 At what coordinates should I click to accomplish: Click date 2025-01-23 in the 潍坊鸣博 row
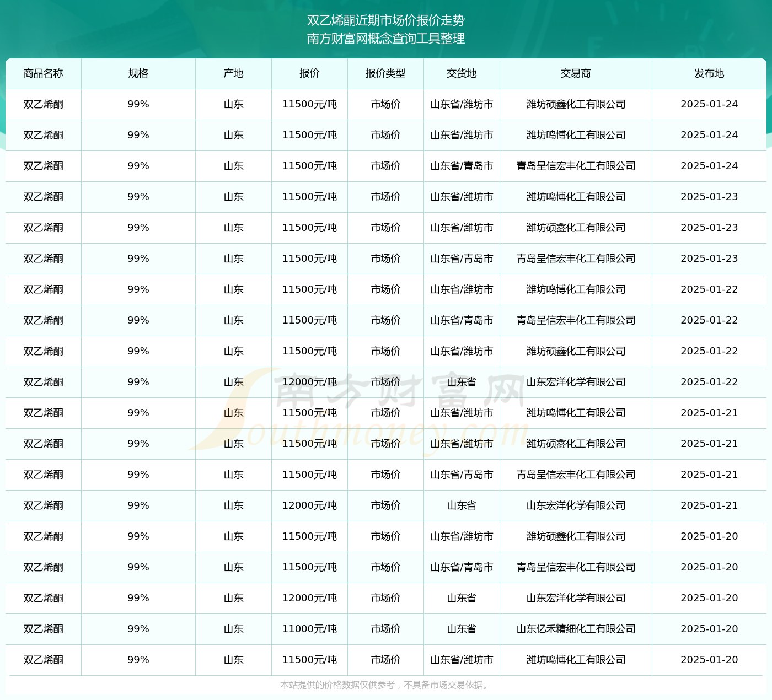coord(710,197)
